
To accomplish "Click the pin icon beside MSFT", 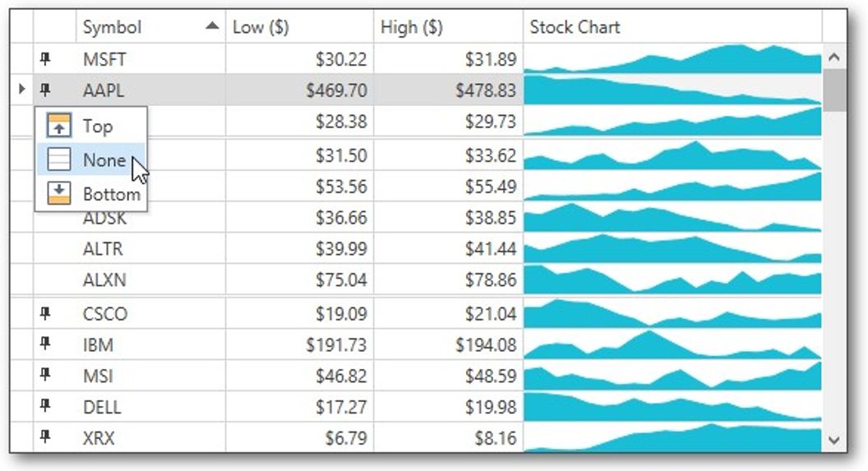I will pyautogui.click(x=46, y=58).
